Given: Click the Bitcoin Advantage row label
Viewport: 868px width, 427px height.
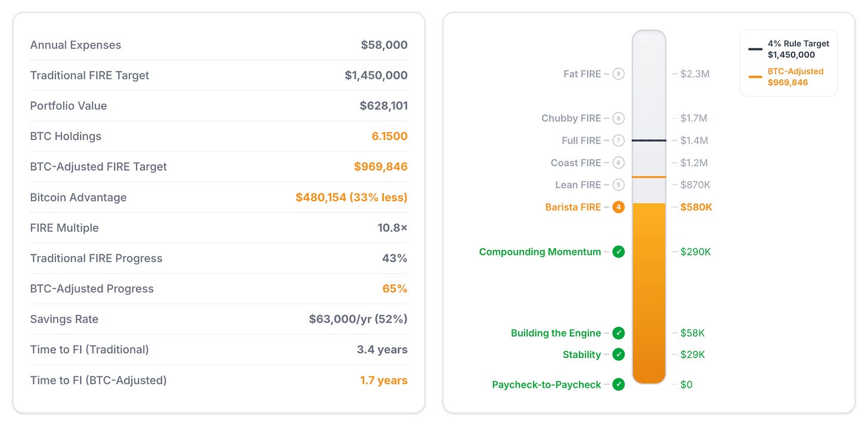Looking at the screenshot, I should [x=78, y=198].
